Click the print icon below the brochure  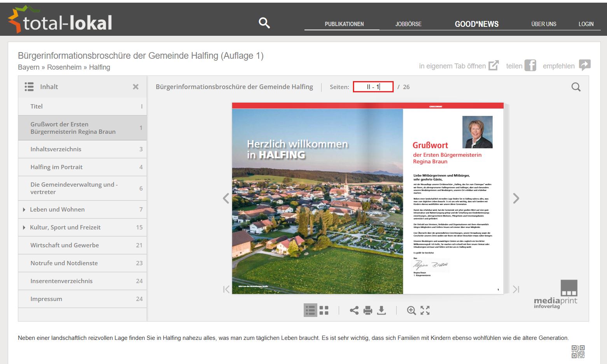pos(367,310)
